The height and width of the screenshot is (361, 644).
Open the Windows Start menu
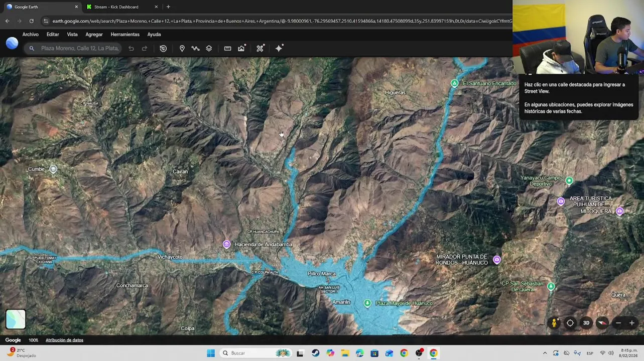tap(211, 353)
